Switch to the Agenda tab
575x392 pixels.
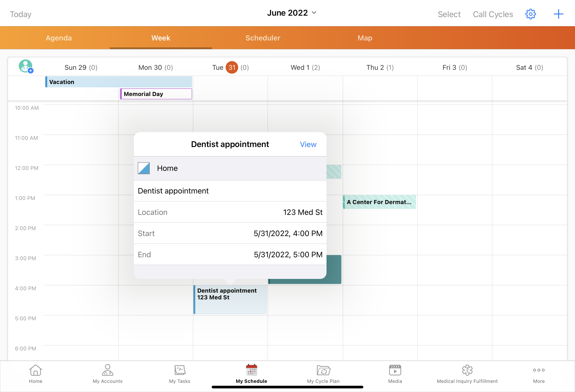pos(59,38)
